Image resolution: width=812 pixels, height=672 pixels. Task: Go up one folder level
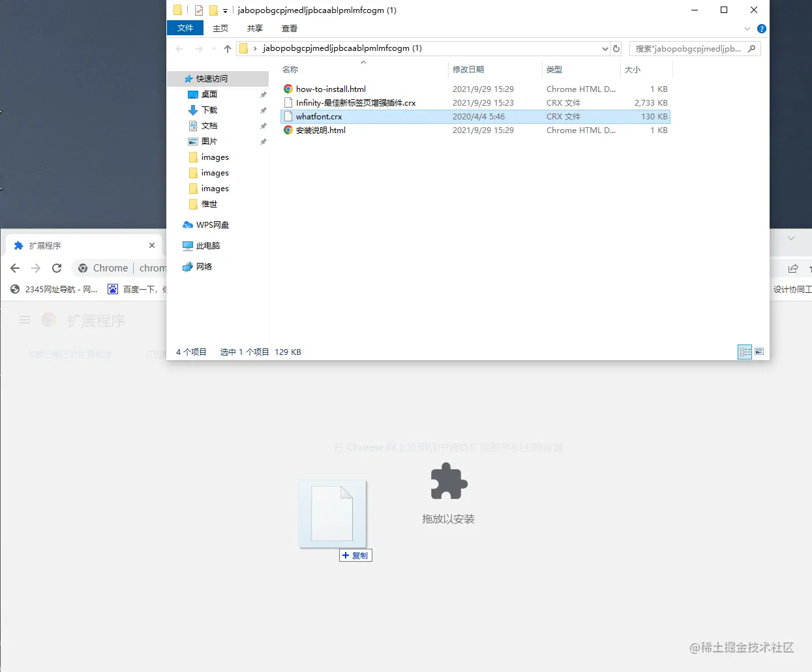click(x=228, y=49)
